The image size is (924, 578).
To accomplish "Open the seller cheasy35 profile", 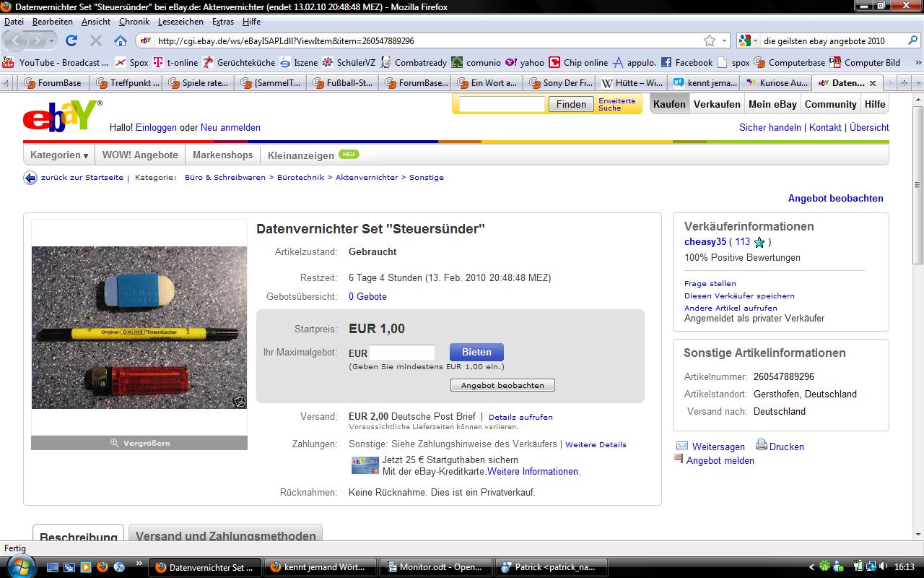I will click(x=705, y=242).
